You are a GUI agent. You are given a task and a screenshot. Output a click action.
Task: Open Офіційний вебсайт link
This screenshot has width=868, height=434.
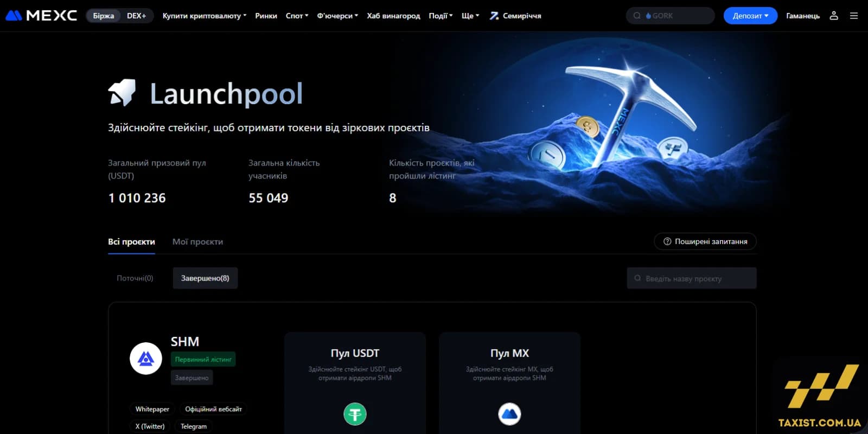coord(213,409)
